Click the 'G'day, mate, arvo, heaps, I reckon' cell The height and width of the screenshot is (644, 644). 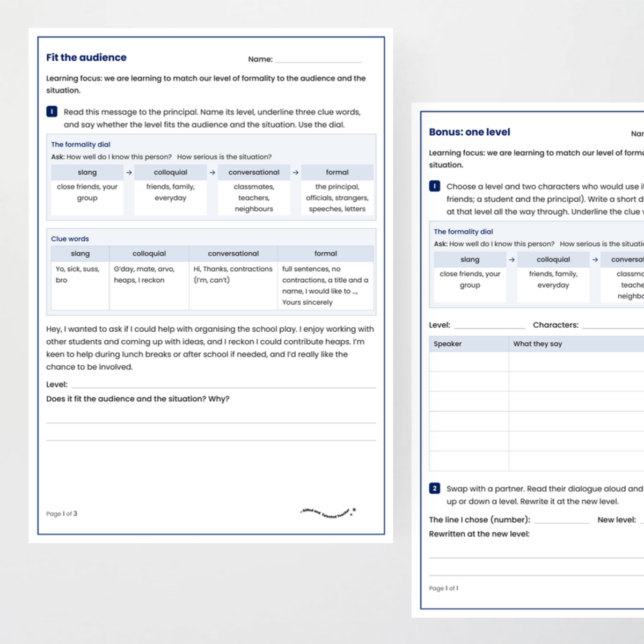[x=149, y=286]
